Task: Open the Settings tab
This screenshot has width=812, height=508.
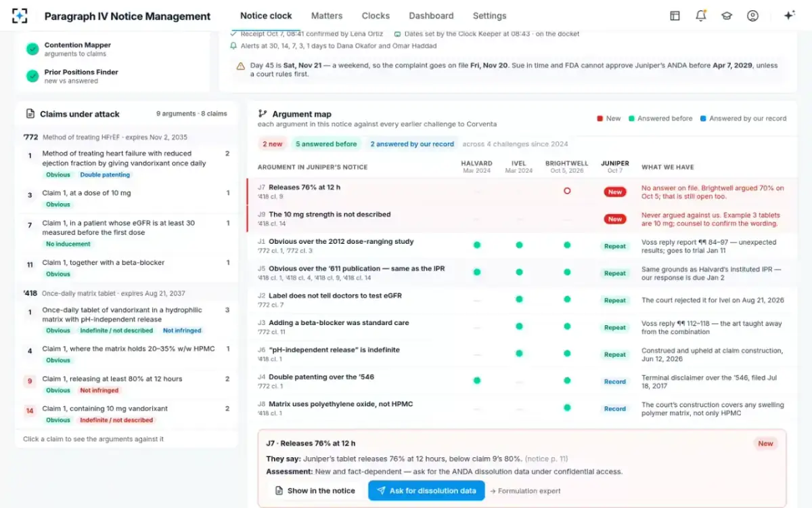Action: click(x=489, y=16)
